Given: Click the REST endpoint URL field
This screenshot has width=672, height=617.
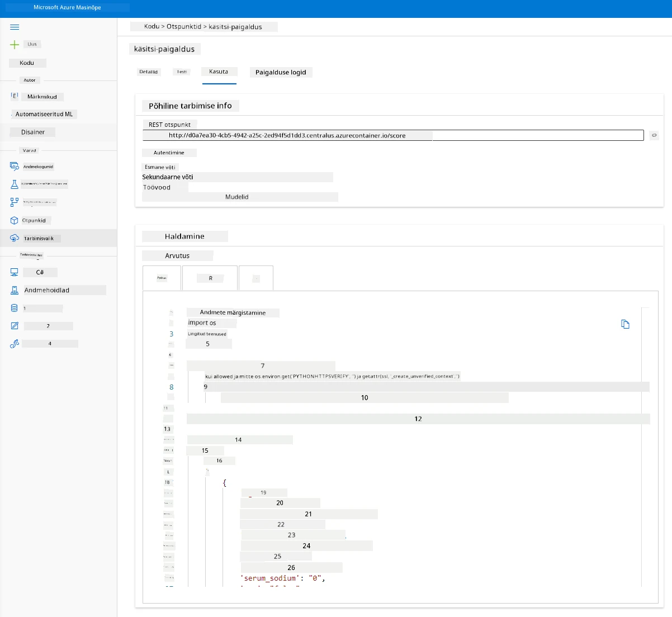Looking at the screenshot, I should coord(393,135).
